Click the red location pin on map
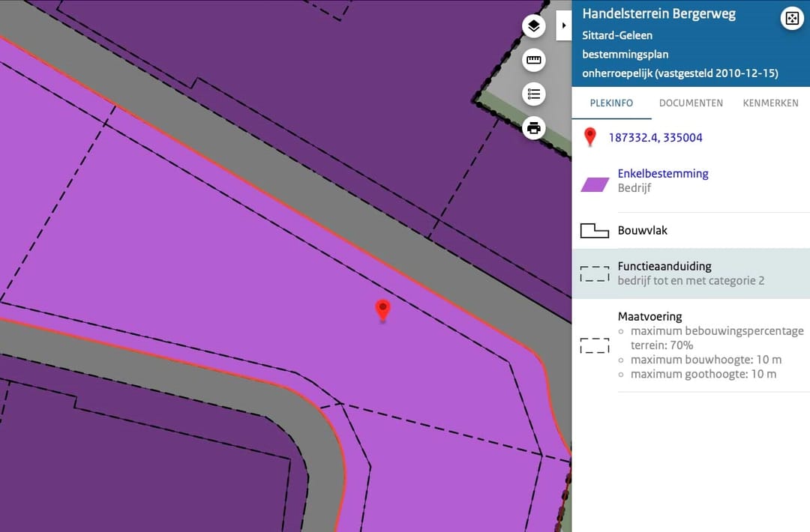The image size is (810, 532). [382, 309]
